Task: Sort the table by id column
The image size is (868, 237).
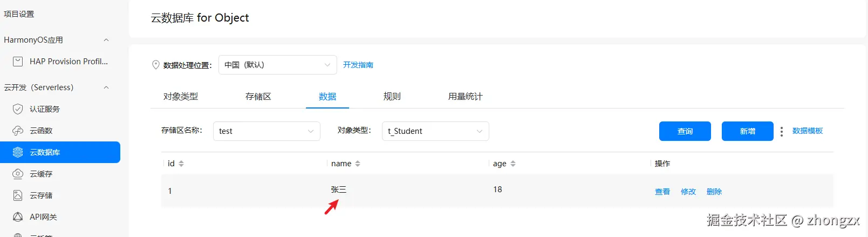Action: (x=181, y=164)
